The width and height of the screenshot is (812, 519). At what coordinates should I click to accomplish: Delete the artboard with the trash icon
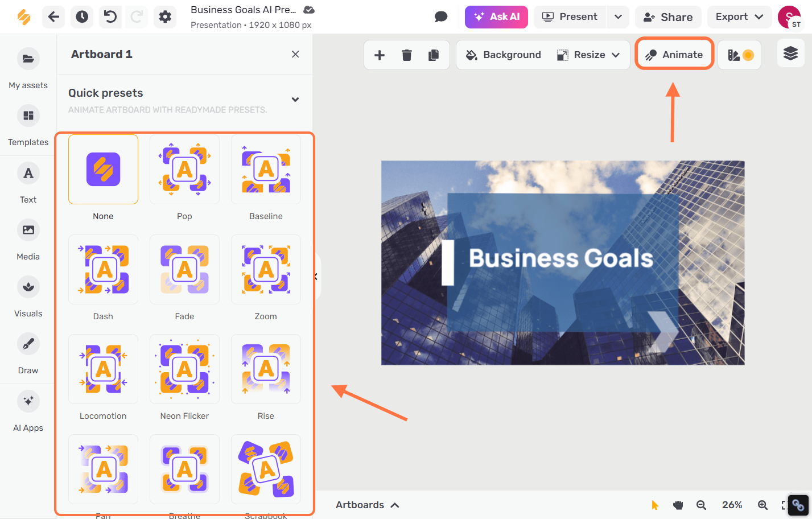406,55
